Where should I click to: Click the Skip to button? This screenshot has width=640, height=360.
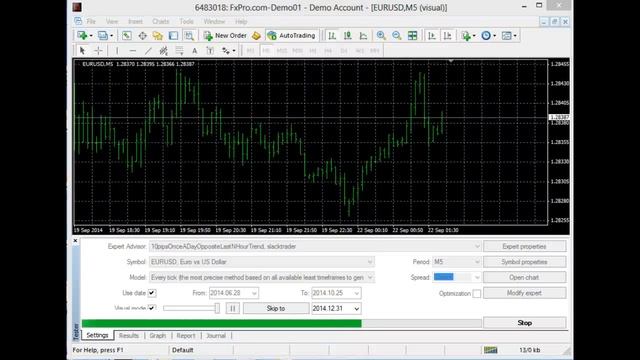(x=276, y=309)
